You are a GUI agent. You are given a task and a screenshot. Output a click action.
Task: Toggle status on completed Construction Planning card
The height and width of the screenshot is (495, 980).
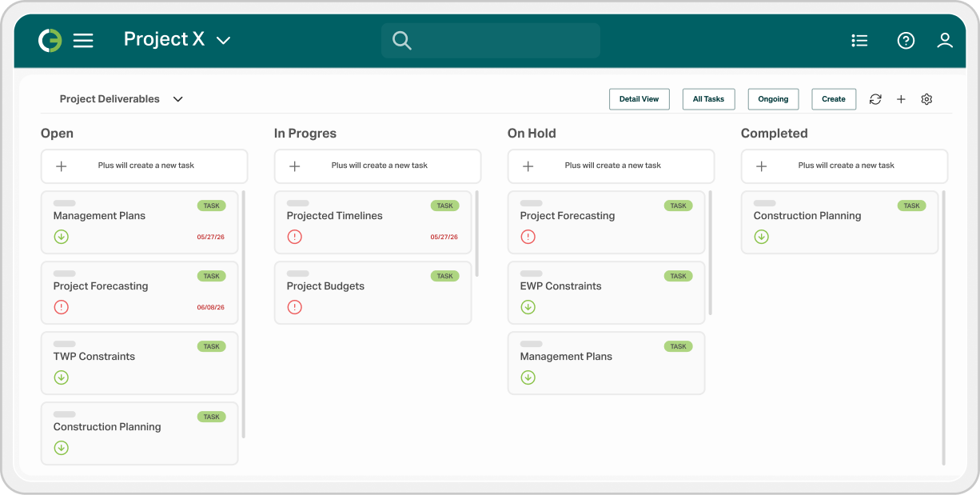[762, 237]
